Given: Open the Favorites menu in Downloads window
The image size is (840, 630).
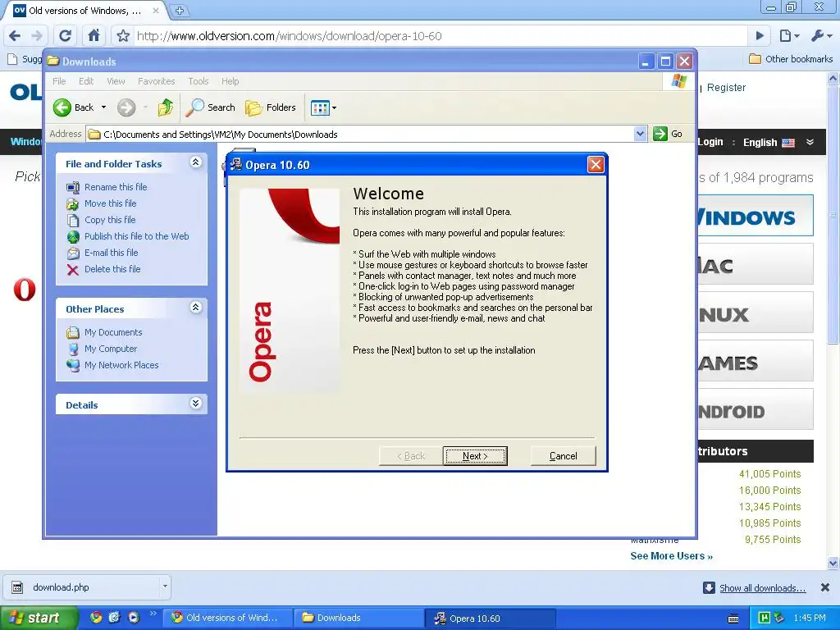Looking at the screenshot, I should tap(157, 81).
